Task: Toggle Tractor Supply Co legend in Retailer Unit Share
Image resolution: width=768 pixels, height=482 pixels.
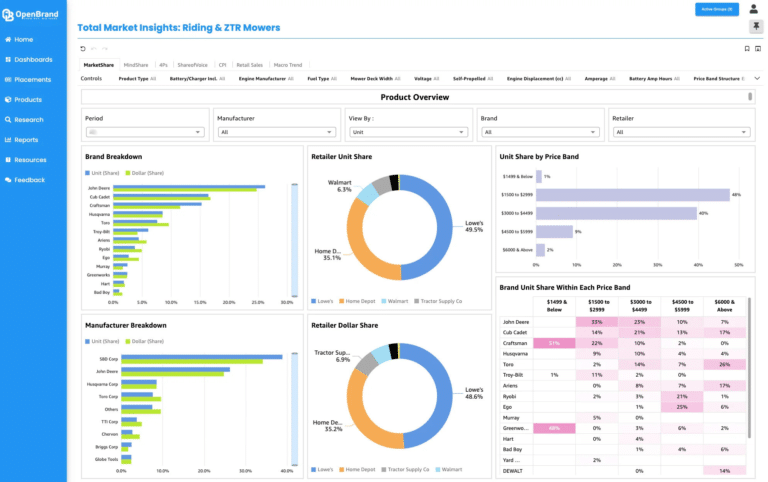Action: coord(438,301)
